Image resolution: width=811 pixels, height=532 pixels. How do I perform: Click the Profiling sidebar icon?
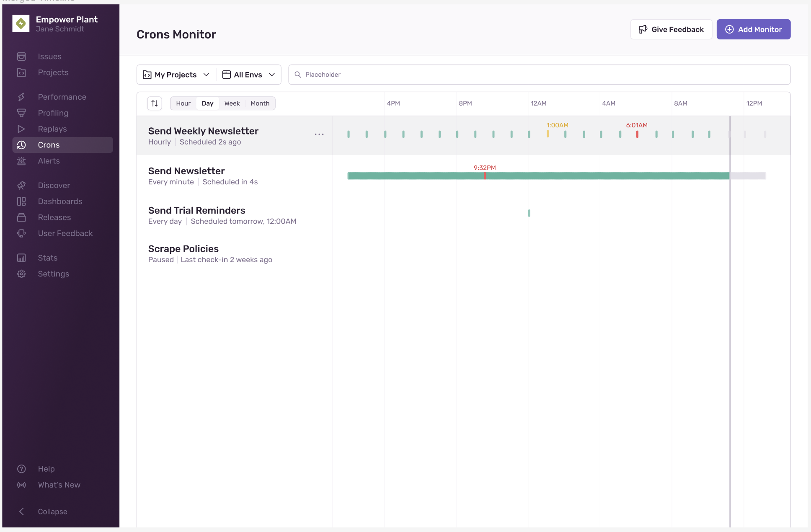click(22, 113)
